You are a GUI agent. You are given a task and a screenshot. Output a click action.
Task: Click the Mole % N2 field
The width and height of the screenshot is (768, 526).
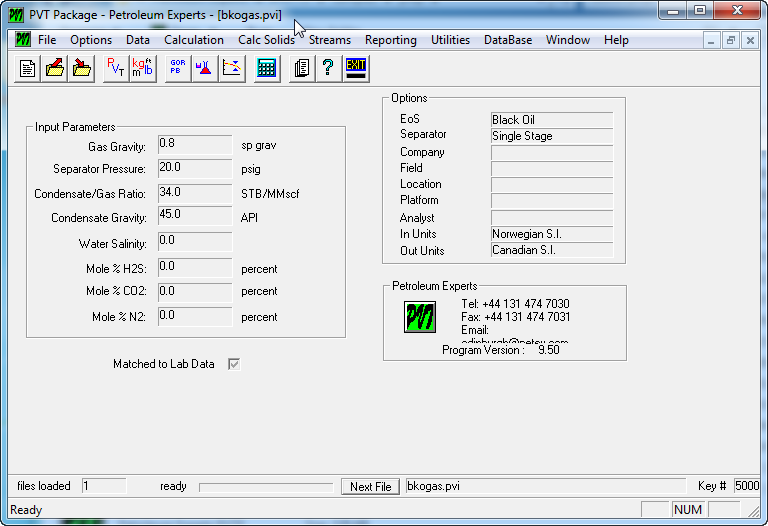coord(195,317)
